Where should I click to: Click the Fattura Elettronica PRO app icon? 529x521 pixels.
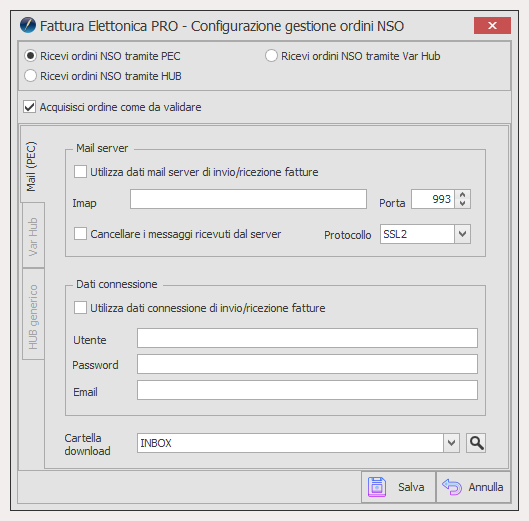tap(28, 26)
